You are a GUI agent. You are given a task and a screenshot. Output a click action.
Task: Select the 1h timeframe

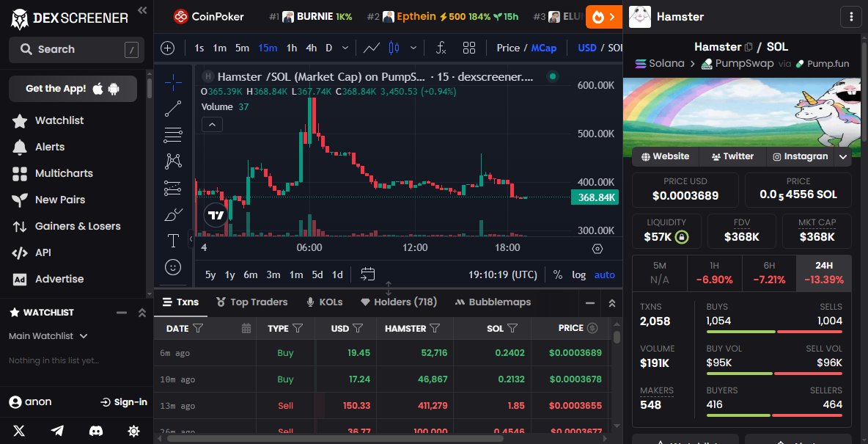[292, 48]
